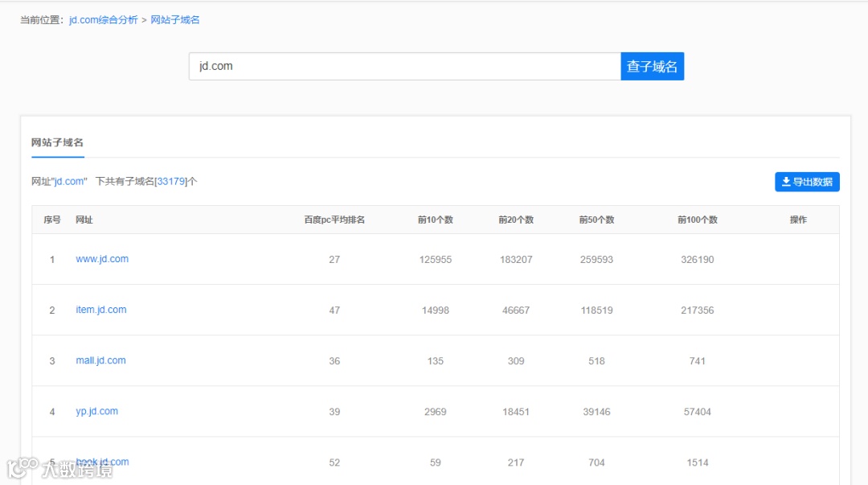Screen dimensions: 868x485
Task: Select value 118519 in the item.jd.com row
Action: click(596, 310)
